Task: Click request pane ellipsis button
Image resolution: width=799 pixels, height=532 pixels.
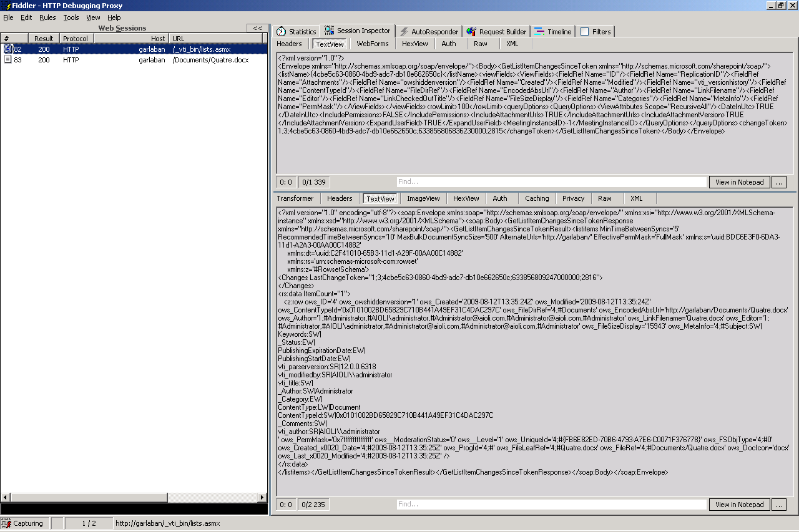Action: coord(778,182)
